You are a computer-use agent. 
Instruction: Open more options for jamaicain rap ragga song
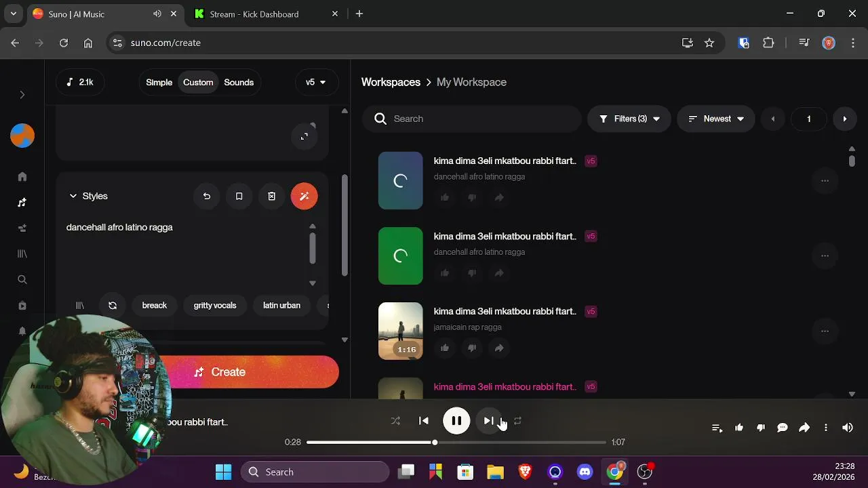[x=825, y=331]
